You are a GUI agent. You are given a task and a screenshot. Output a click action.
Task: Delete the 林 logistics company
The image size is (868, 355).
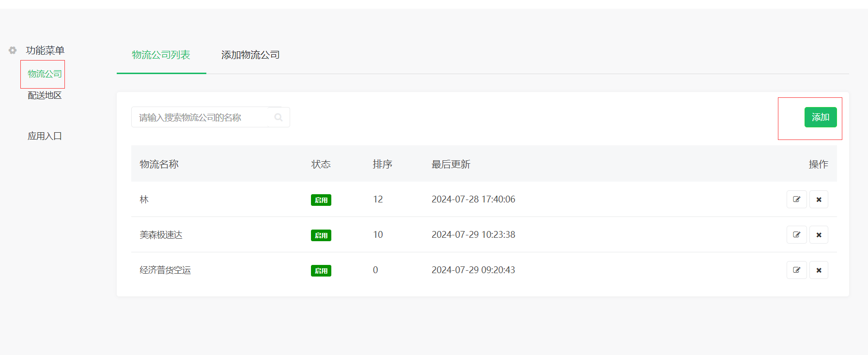point(819,200)
